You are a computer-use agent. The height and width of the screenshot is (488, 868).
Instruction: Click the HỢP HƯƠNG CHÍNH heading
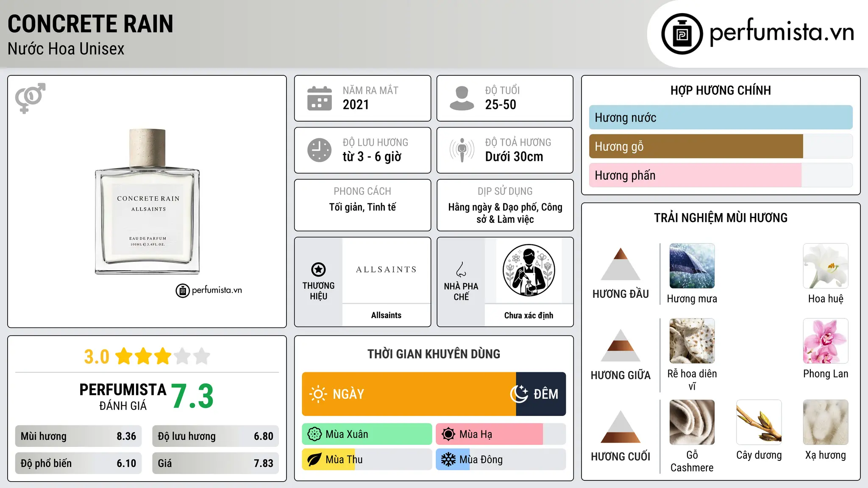click(x=721, y=90)
